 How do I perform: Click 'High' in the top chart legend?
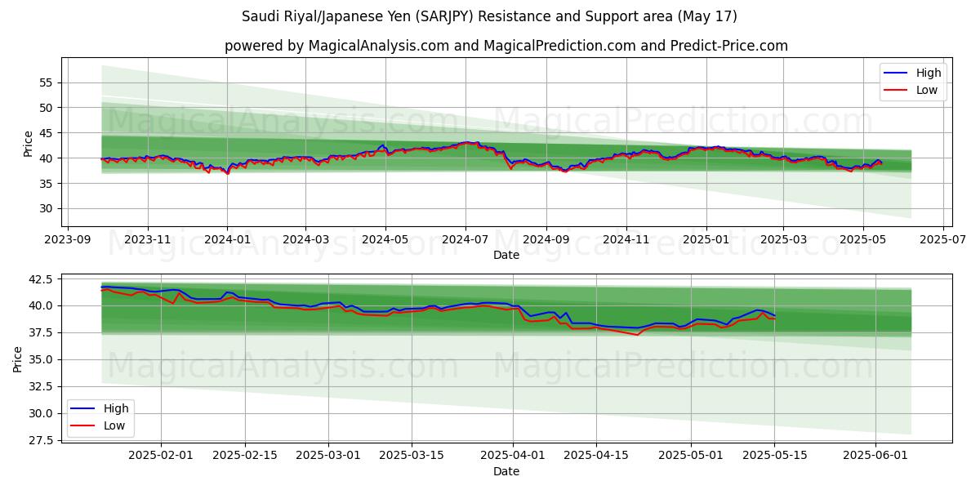(x=929, y=73)
